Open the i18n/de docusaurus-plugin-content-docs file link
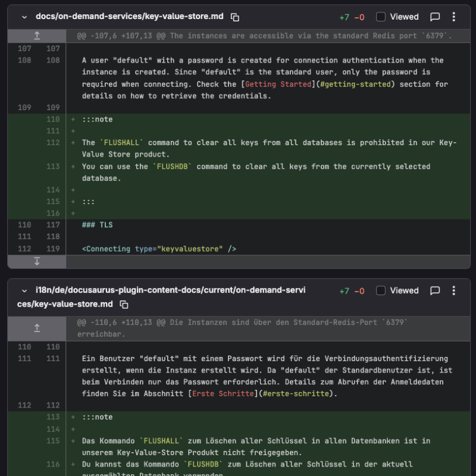This screenshot has width=476, height=476. pos(161,297)
